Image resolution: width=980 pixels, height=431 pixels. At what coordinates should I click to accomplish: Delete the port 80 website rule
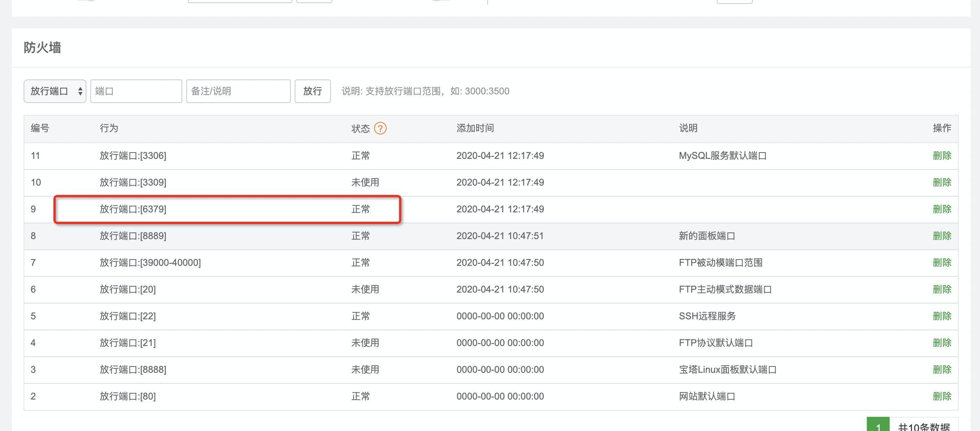tap(942, 396)
